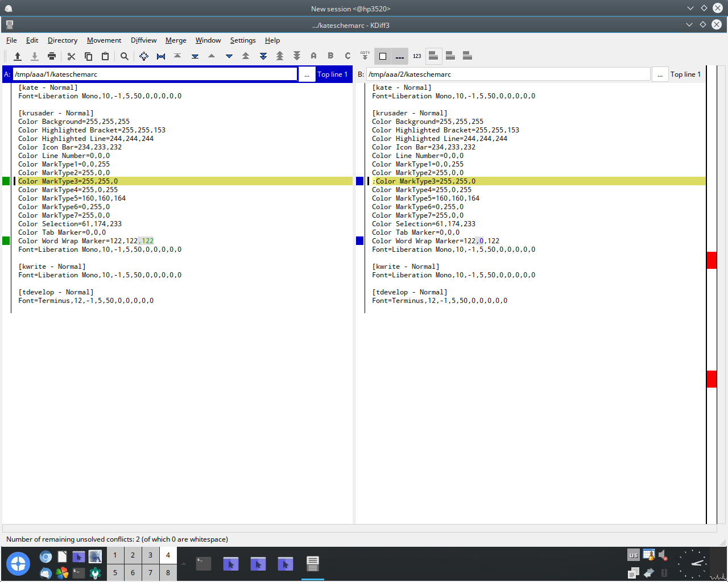Open the Merge menu
Image resolution: width=728 pixels, height=582 pixels.
[x=176, y=40]
